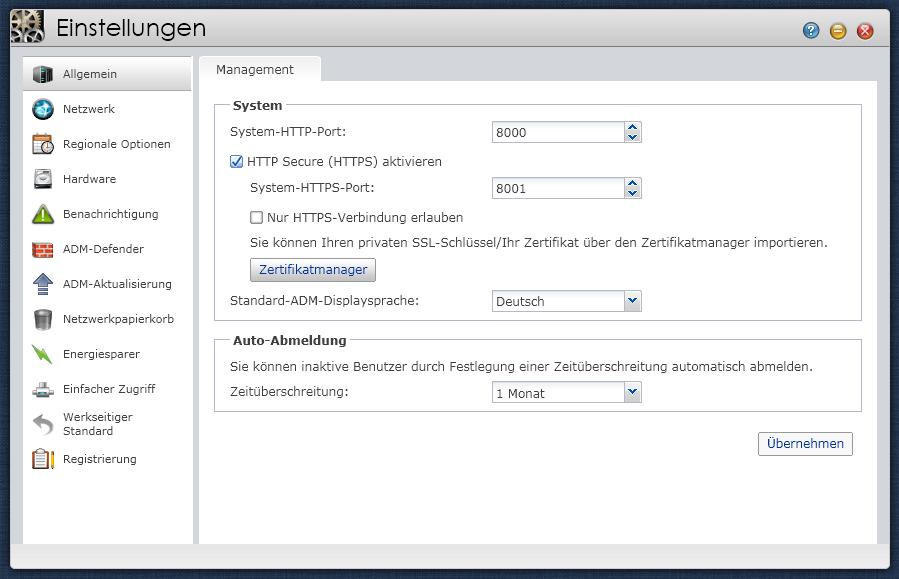
Task: Click into the System-HTTP-Port field
Action: pos(558,132)
